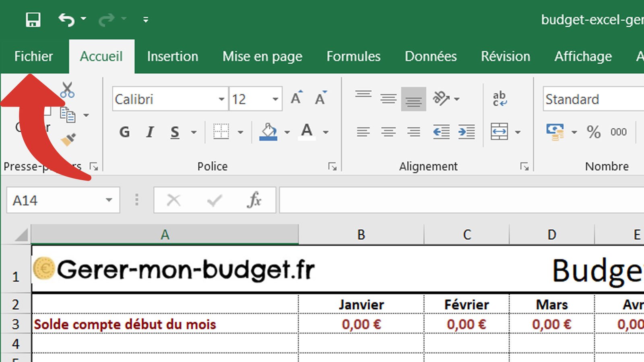Increase font size with the larger A icon
The height and width of the screenshot is (362, 644).
click(x=296, y=97)
